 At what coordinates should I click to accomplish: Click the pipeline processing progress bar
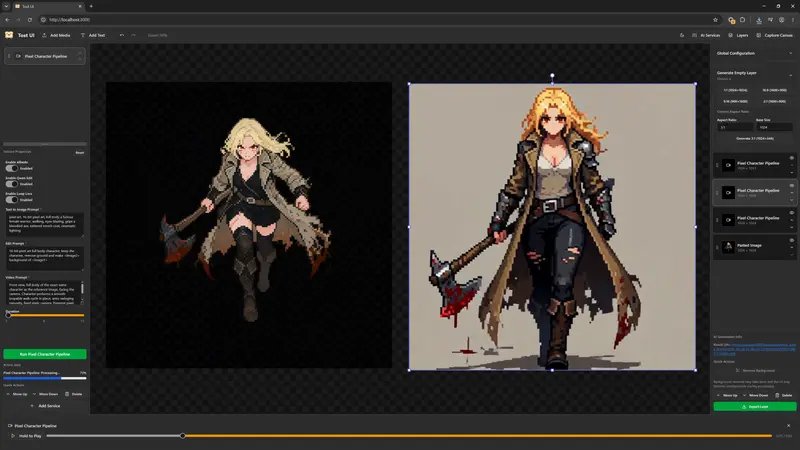point(45,378)
